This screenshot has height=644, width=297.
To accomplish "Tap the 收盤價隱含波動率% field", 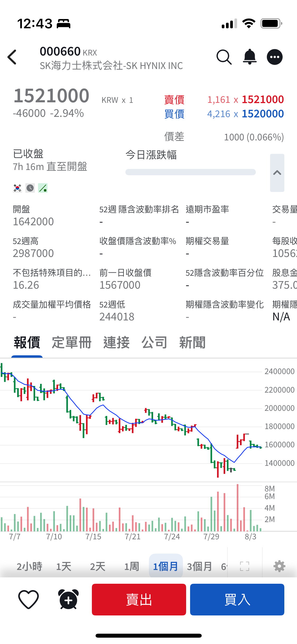I will point(138,247).
